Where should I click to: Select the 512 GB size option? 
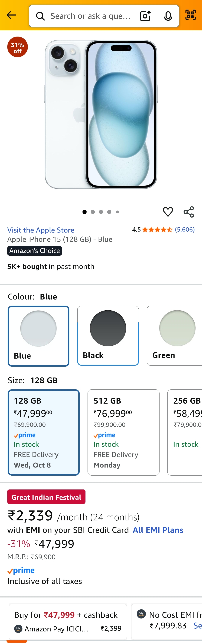point(123,432)
